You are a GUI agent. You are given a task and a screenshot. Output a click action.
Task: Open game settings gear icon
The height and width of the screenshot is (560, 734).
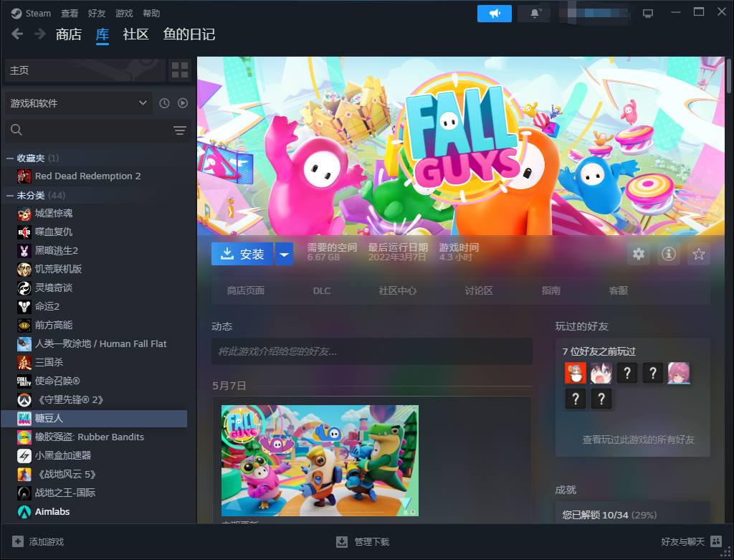click(x=639, y=255)
